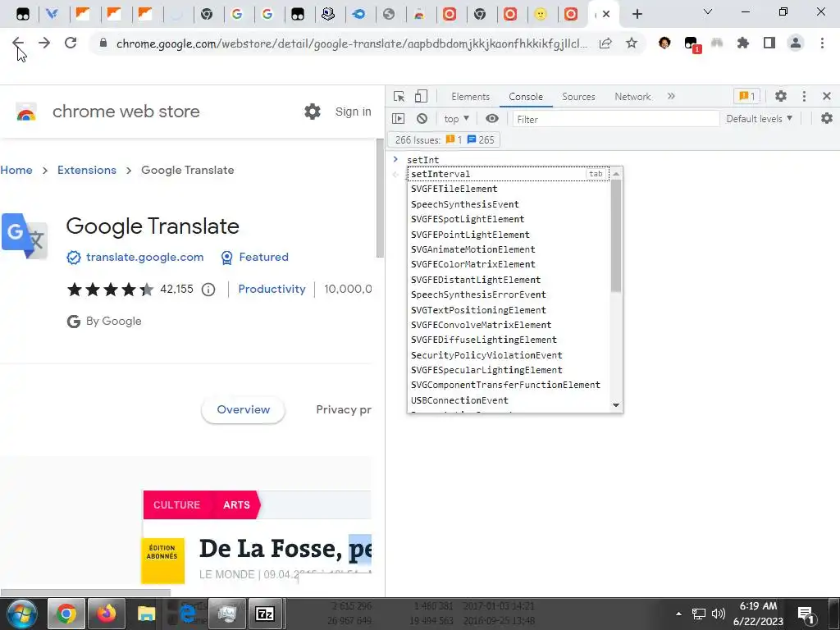Reload the current page

71,43
